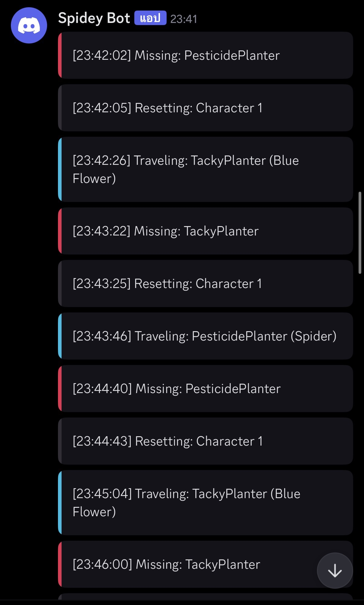Screen dimensions: 364x605
Task: Tap red color bar of 23:43:22 embed
Action: pyautogui.click(x=60, y=231)
